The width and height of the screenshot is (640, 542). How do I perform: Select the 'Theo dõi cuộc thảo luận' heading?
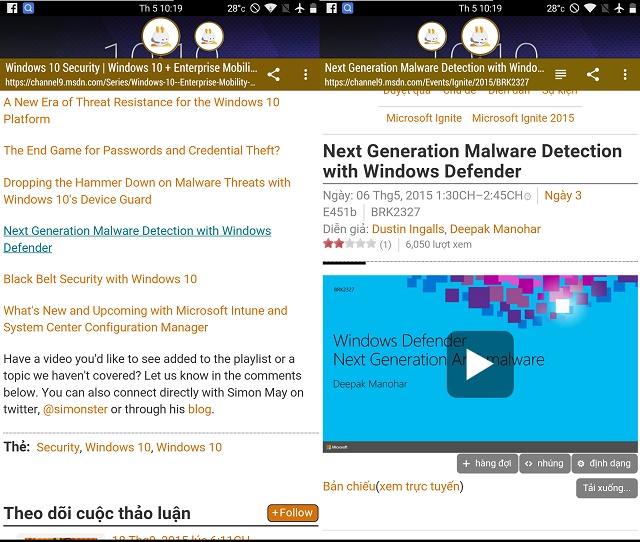[x=97, y=513]
